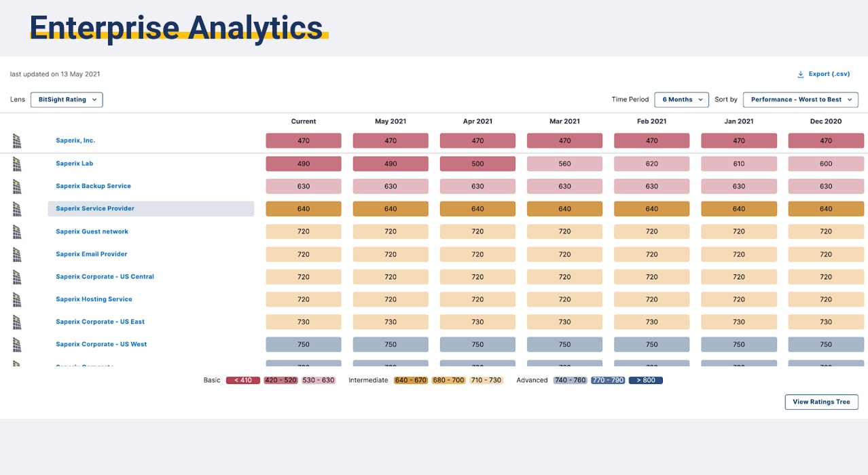Click Saperix Lab's Apr 2021 rating cell 500
The image size is (868, 475).
pyautogui.click(x=477, y=164)
